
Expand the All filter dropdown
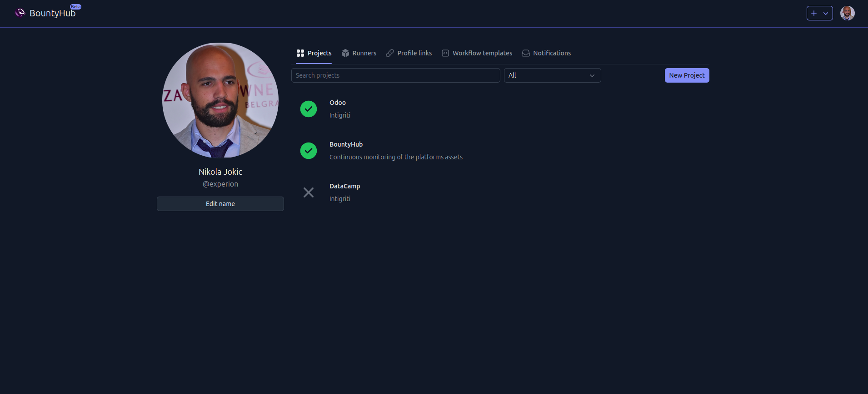point(553,75)
